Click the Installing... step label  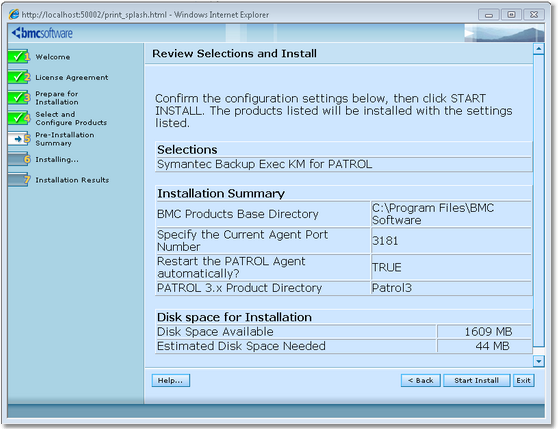pos(57,160)
